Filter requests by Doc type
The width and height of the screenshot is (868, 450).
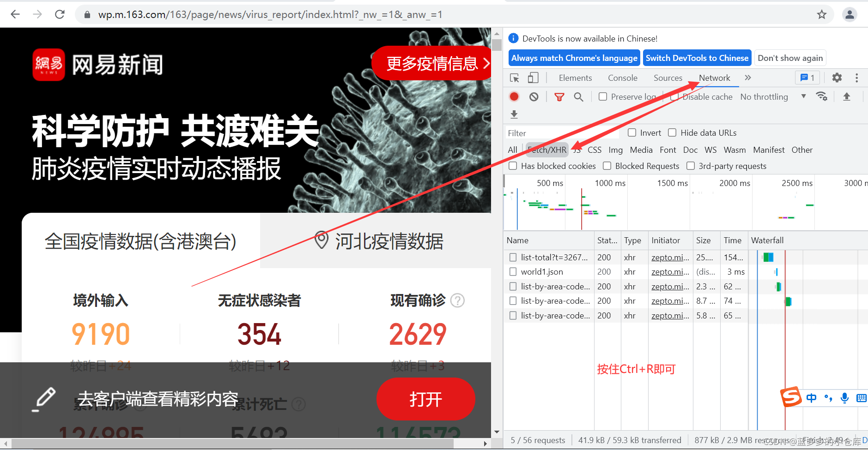pyautogui.click(x=690, y=150)
